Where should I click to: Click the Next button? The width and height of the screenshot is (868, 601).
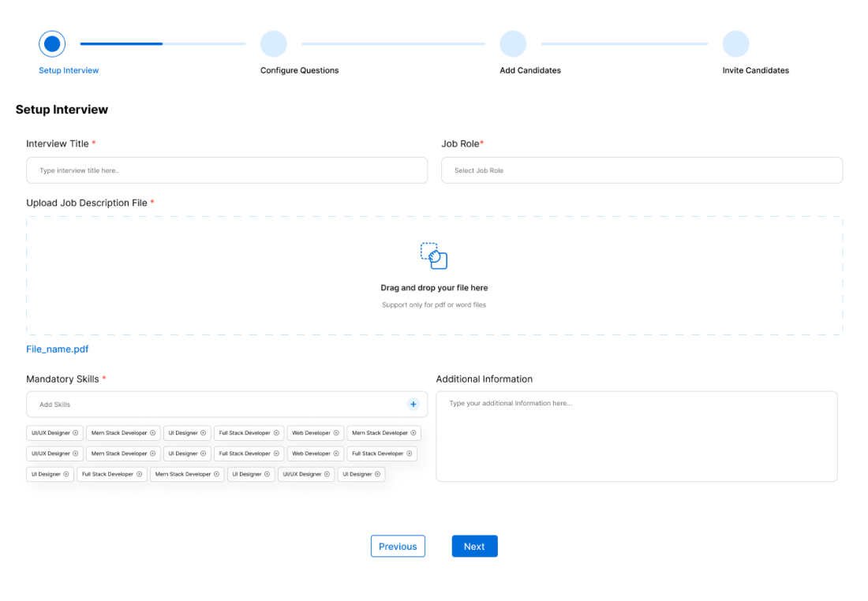[x=474, y=547]
